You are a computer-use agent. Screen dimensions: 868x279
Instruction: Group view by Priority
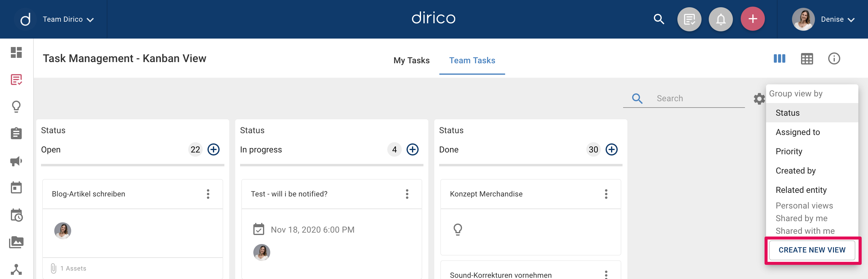(812, 152)
